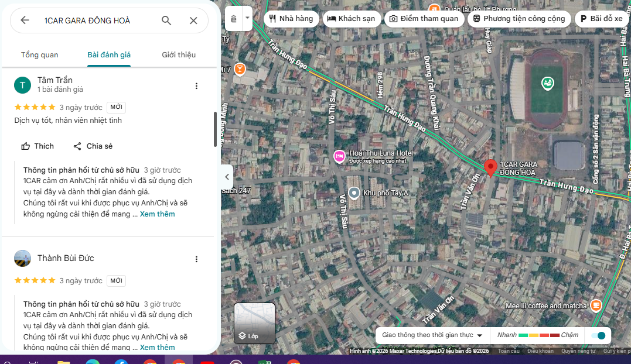Show Điểm tham quan places

tap(424, 19)
